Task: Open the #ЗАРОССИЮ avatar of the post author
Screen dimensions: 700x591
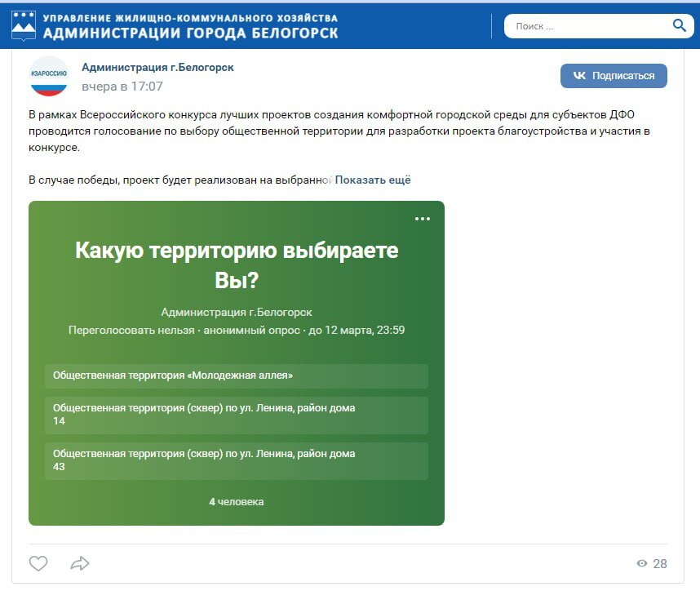Action: 49,76
